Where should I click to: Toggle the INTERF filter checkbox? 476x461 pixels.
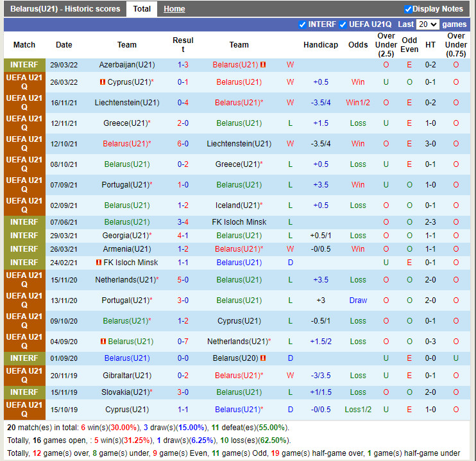[x=303, y=24]
